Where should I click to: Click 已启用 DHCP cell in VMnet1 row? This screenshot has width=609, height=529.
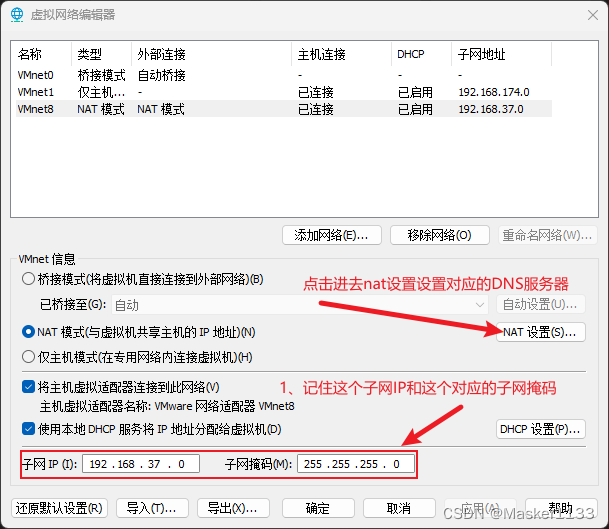click(x=415, y=92)
